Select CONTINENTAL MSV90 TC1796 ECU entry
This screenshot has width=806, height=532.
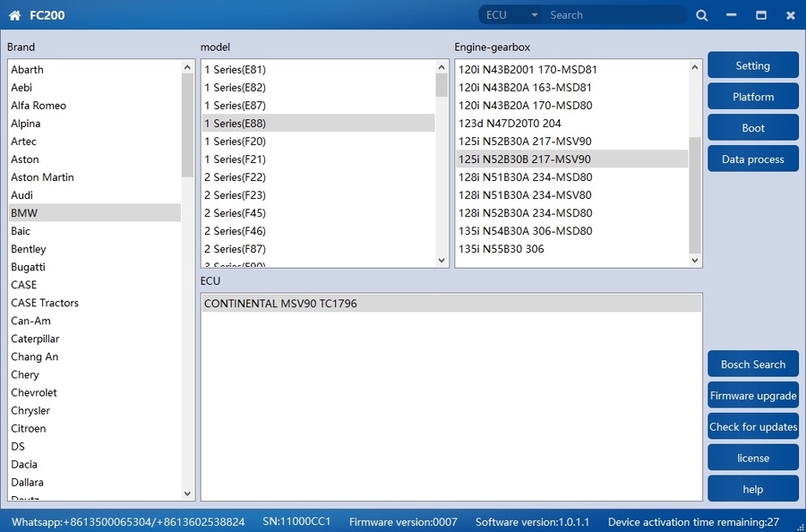pos(280,304)
